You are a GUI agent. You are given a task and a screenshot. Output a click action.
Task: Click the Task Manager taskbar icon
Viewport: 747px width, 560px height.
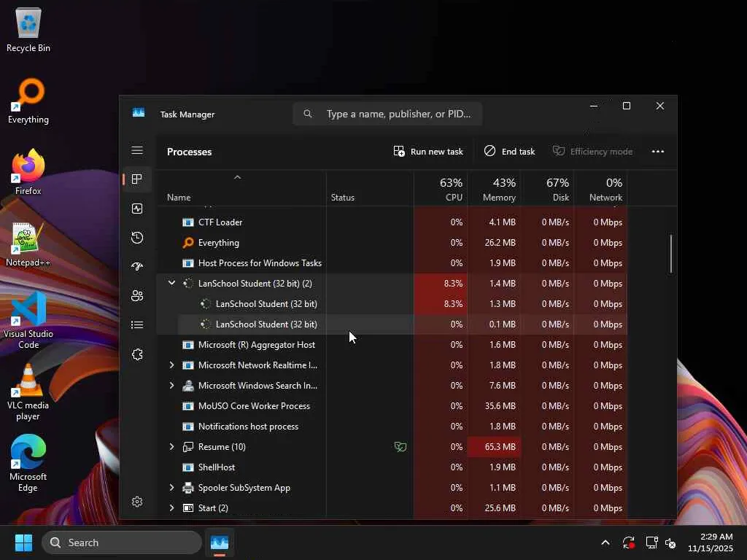220,542
